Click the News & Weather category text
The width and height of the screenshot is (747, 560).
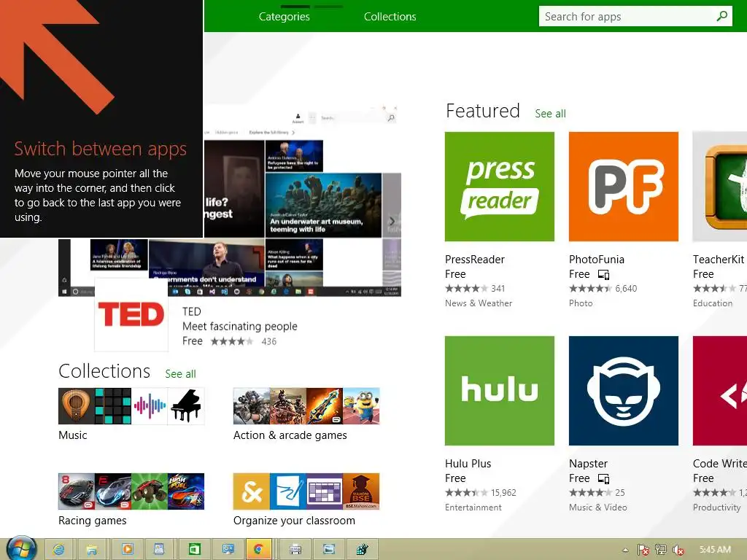(479, 303)
